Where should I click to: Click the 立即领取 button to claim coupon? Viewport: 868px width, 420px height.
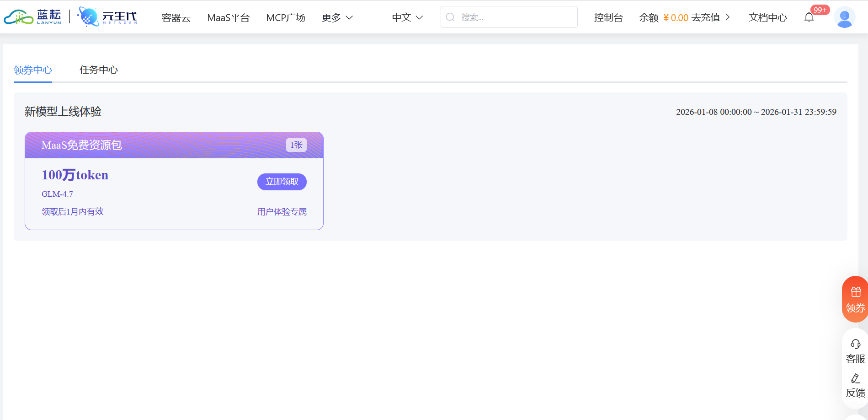point(282,182)
